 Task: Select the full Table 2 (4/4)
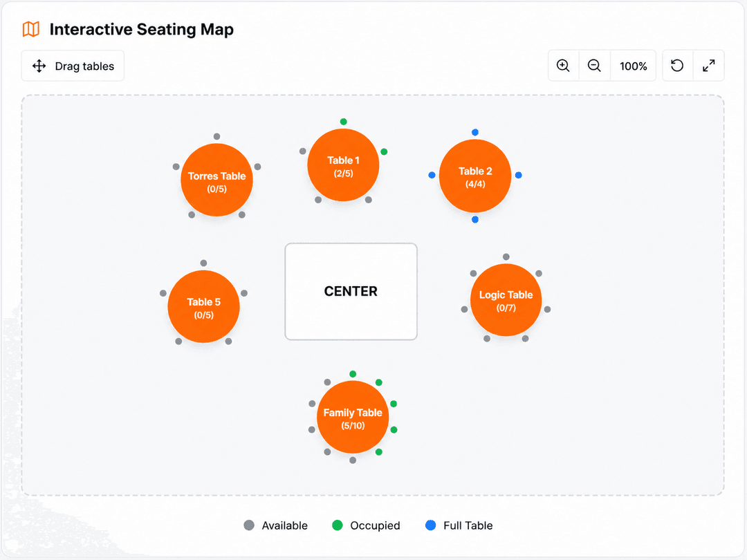pyautogui.click(x=475, y=176)
